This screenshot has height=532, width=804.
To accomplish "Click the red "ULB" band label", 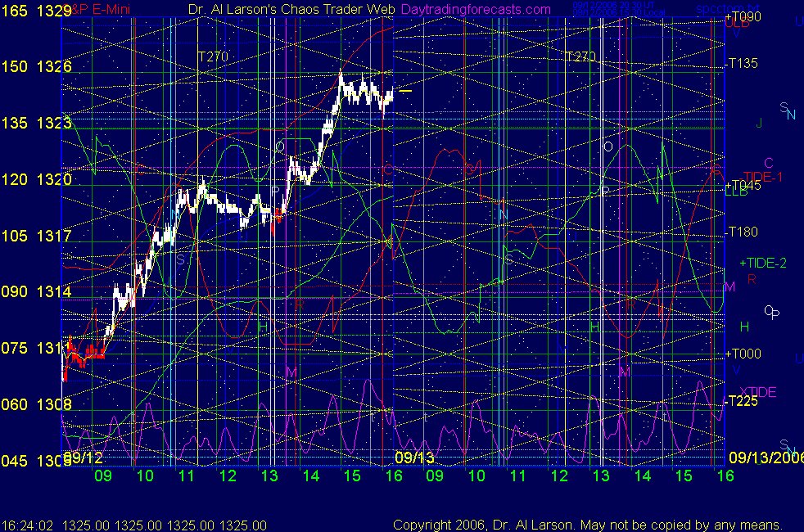I will click(x=737, y=24).
